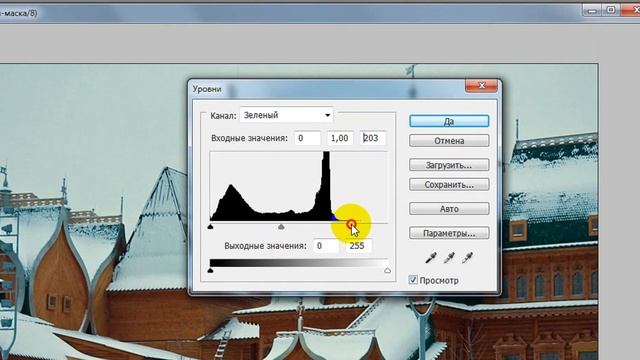Close the Уровни dialog

[482, 85]
